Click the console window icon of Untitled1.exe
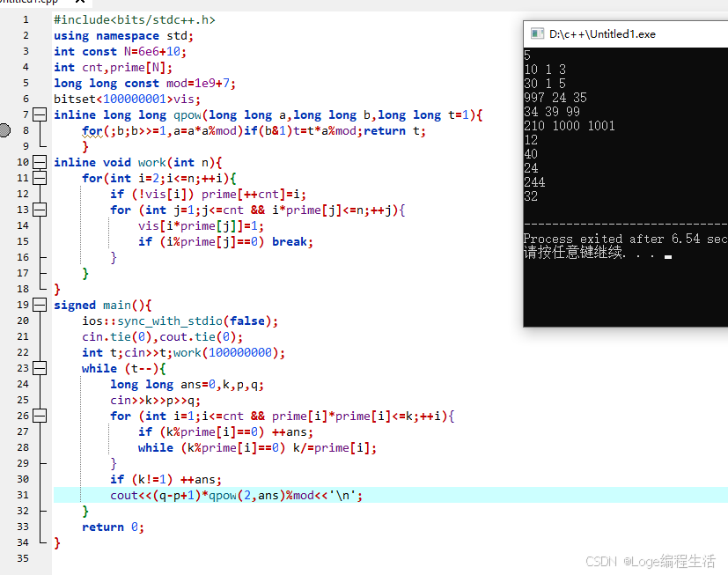The width and height of the screenshot is (728, 575). 537,33
